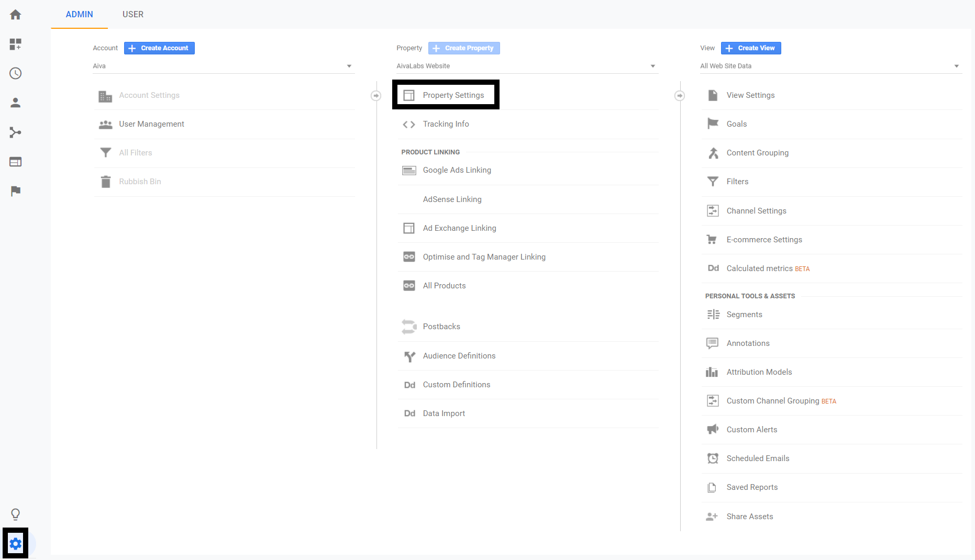The height and width of the screenshot is (560, 975).
Task: Switch to the USER tab
Action: tap(132, 14)
